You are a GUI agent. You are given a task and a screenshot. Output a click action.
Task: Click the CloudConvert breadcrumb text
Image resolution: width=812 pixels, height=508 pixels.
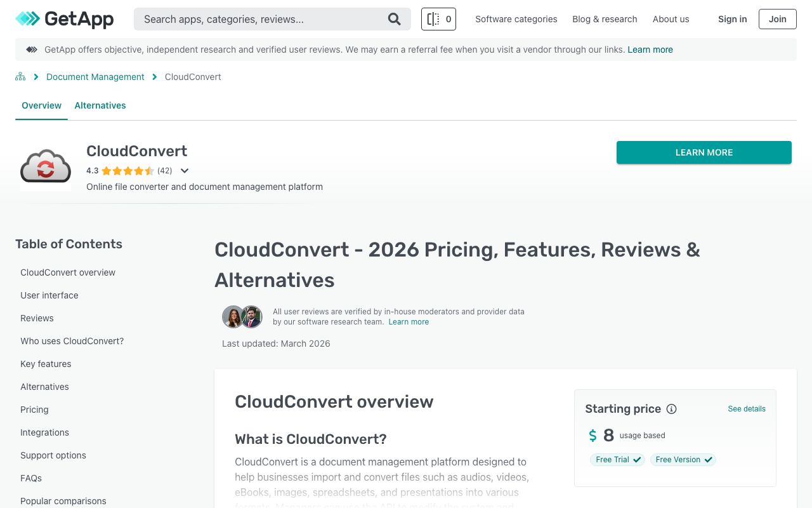coord(193,77)
